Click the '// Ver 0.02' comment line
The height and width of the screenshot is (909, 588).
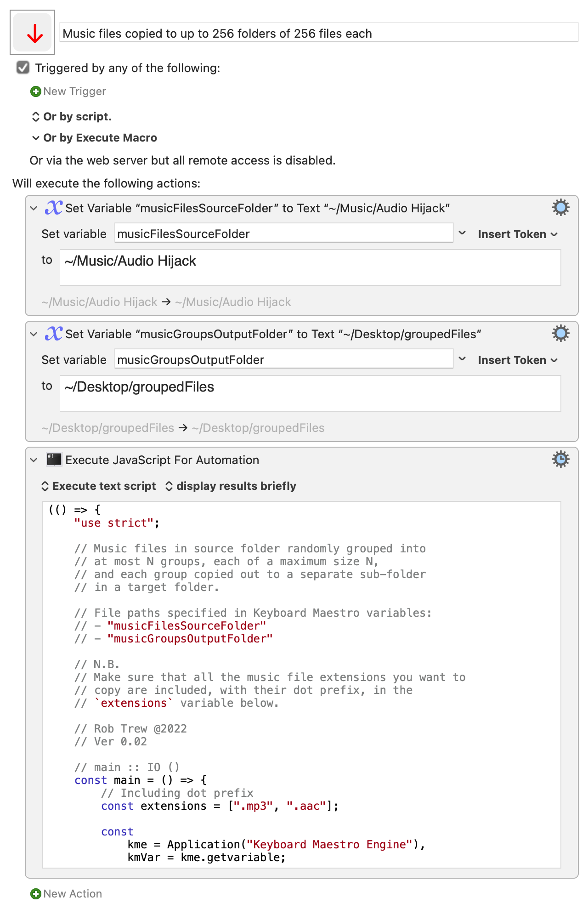tap(111, 742)
